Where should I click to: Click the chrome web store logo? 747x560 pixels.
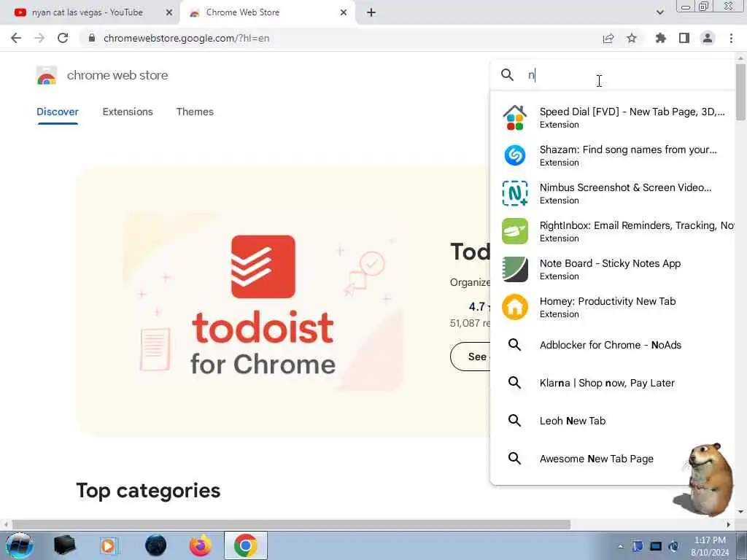point(47,75)
